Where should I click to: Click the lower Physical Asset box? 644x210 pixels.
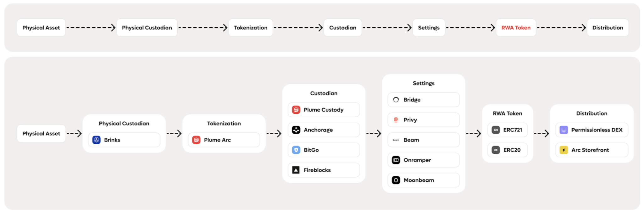click(x=41, y=134)
